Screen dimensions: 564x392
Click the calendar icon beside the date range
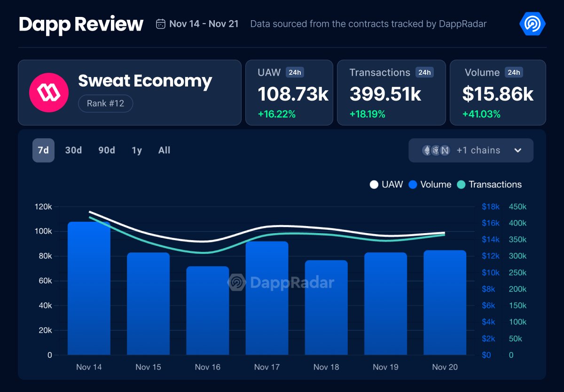pos(160,23)
